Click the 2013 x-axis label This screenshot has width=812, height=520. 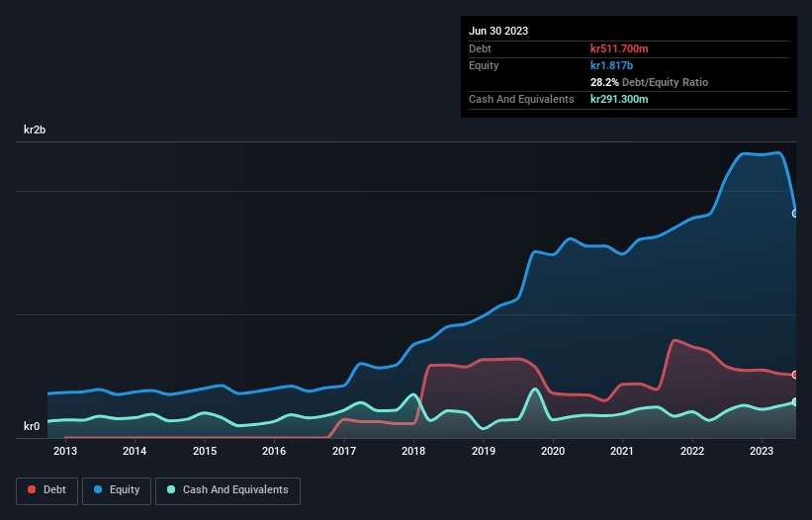point(65,451)
